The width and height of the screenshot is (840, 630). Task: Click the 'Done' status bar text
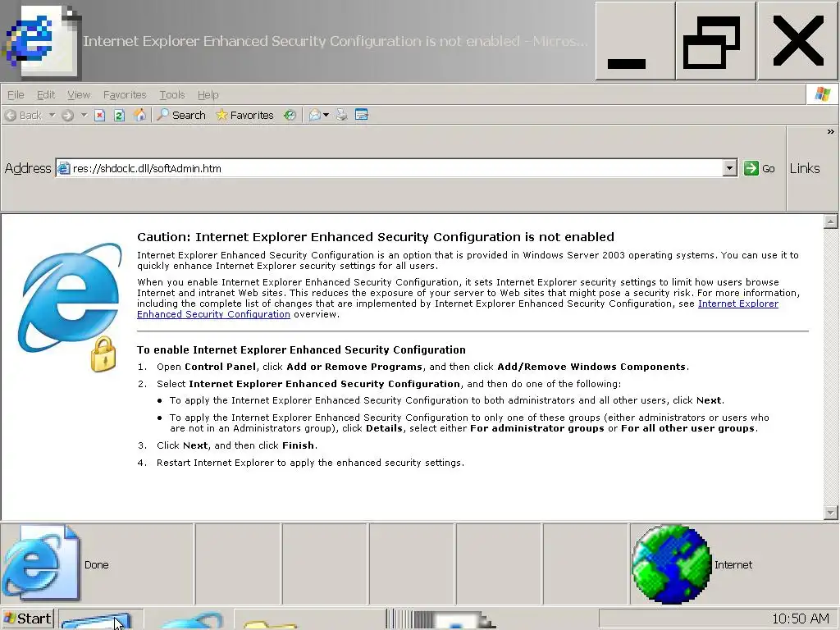coord(97,564)
